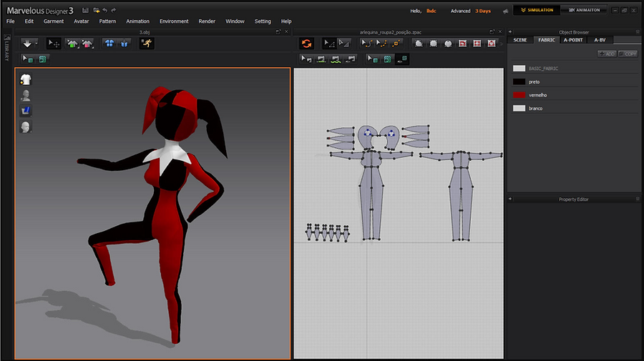Screen dimensions: 644x361
Task: Click the orange Synchronize icon in pattern toolbar
Action: (306, 44)
